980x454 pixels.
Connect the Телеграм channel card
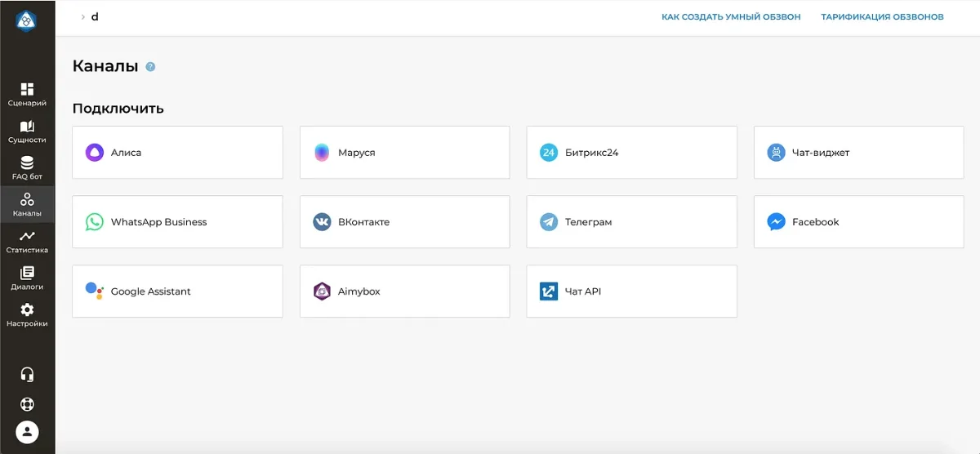(x=631, y=222)
